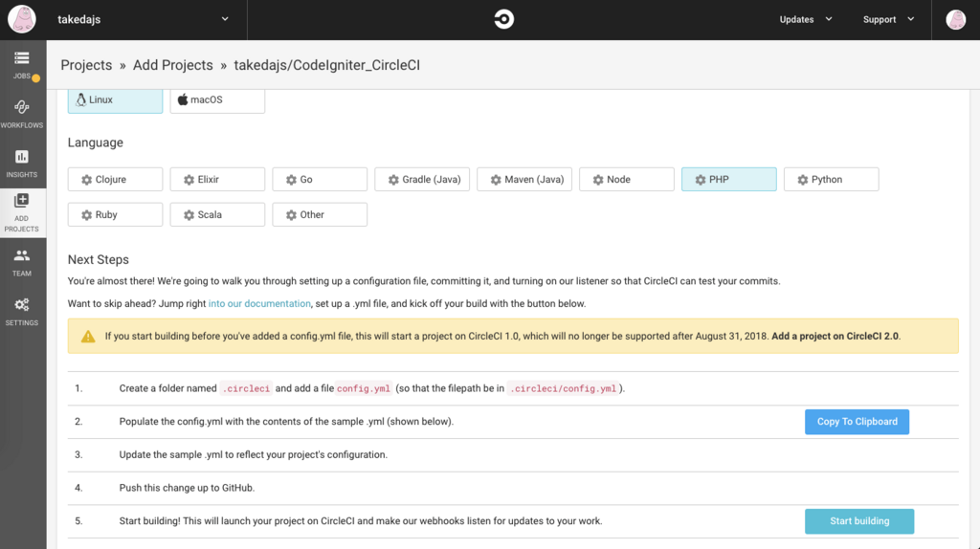Screen dimensions: 980x549
Task: Choose Scala as the language
Action: (x=217, y=214)
